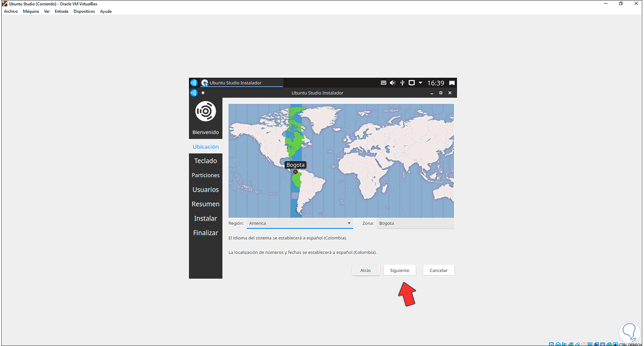Click the "Zona:" label
The height and width of the screenshot is (346, 644).
(x=369, y=223)
